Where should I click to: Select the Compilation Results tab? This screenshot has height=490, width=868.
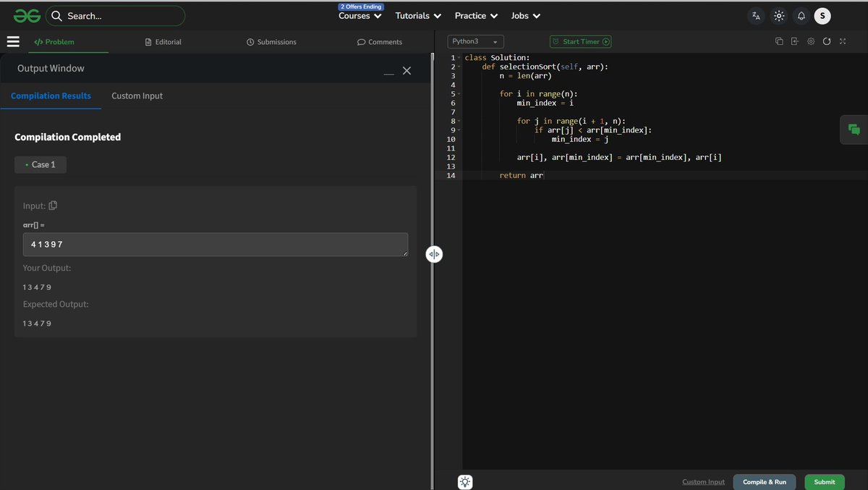coord(51,96)
